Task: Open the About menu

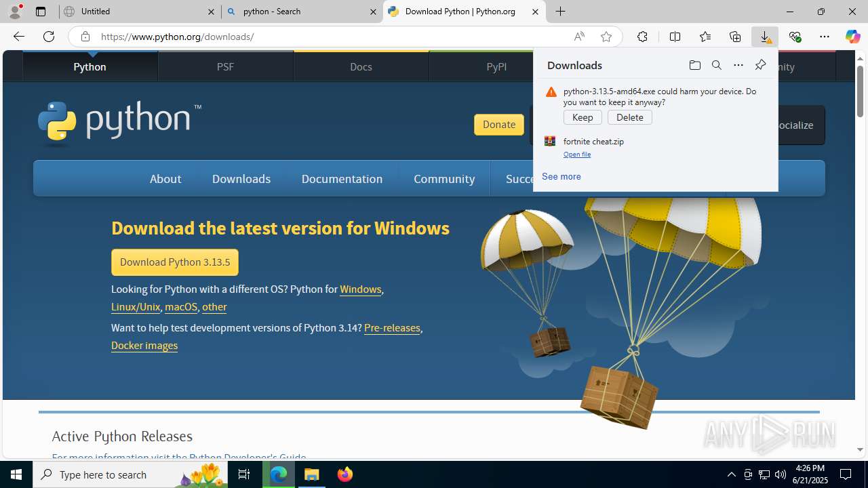Action: tap(165, 179)
